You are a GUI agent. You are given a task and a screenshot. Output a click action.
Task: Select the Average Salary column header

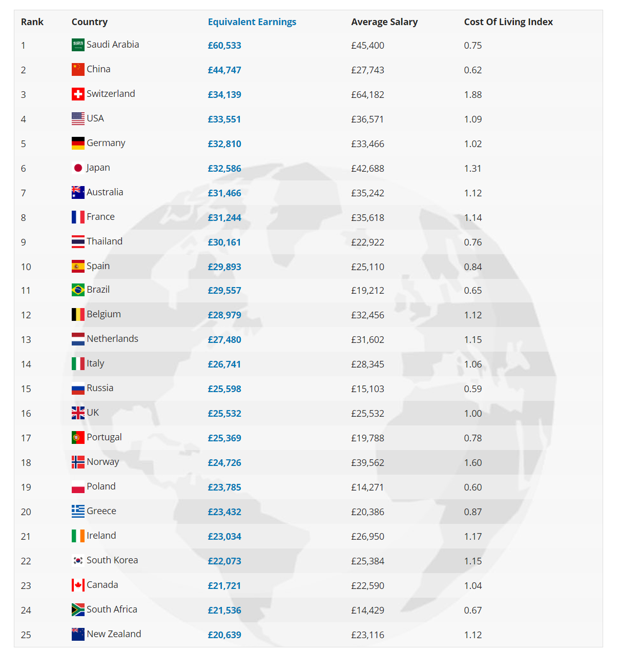coord(384,22)
